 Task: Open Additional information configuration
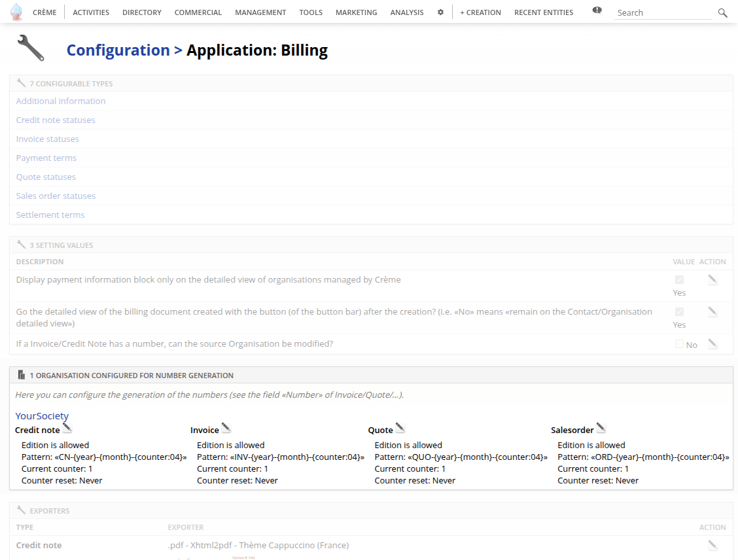point(61,101)
